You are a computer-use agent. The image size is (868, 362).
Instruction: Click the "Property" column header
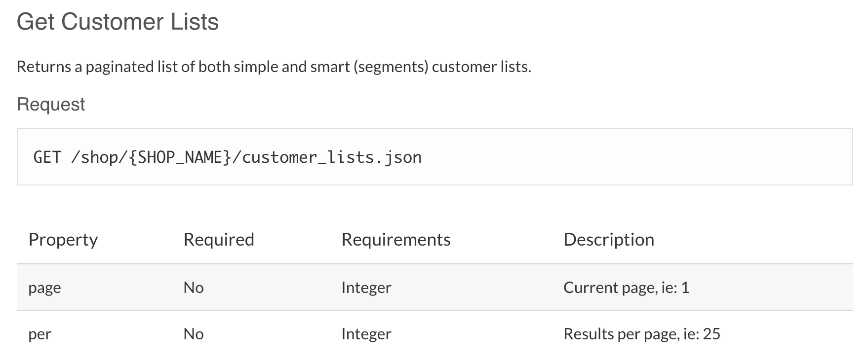point(63,240)
